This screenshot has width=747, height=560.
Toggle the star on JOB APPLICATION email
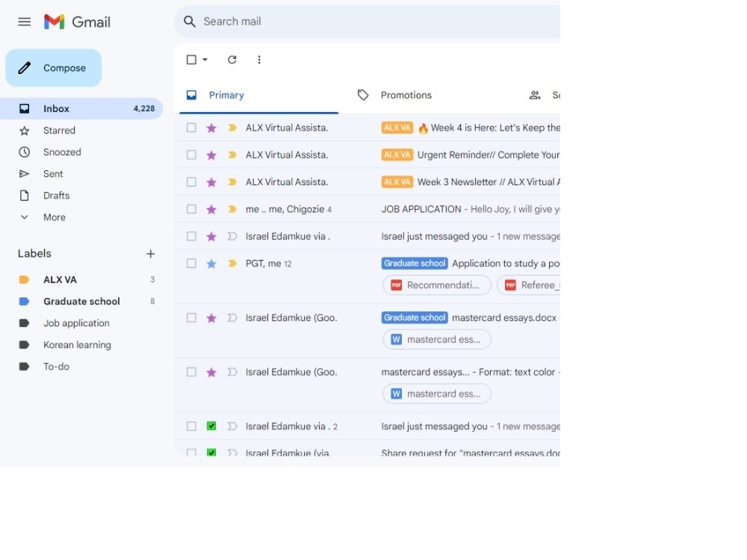pyautogui.click(x=211, y=209)
